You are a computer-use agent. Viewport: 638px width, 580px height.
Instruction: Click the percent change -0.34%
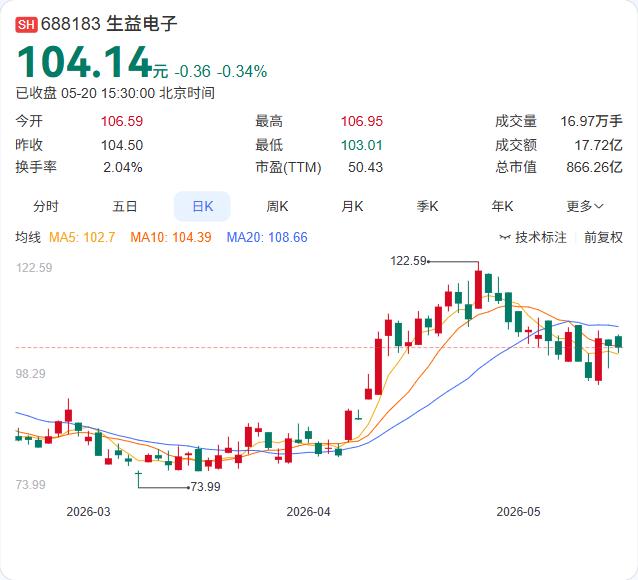click(242, 72)
